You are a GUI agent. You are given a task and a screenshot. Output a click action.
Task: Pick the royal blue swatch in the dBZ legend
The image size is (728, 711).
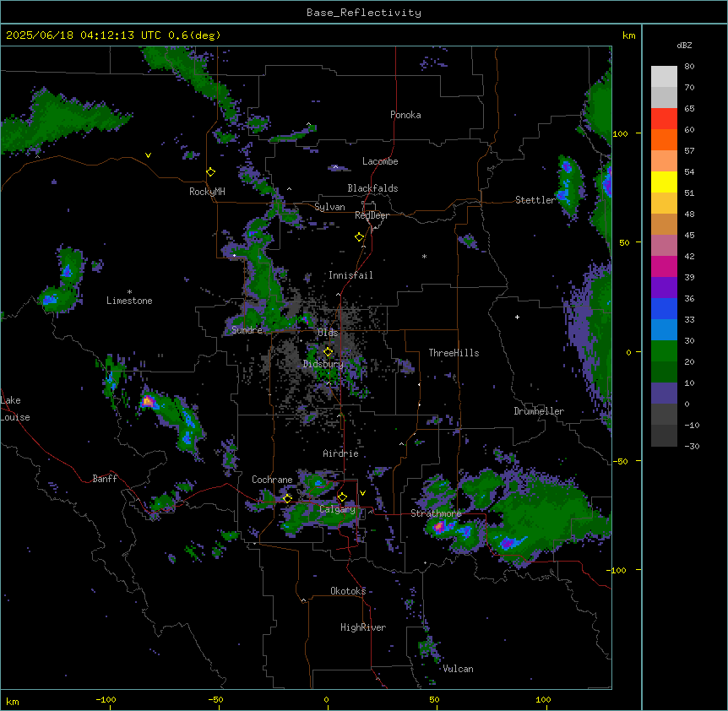tap(664, 308)
